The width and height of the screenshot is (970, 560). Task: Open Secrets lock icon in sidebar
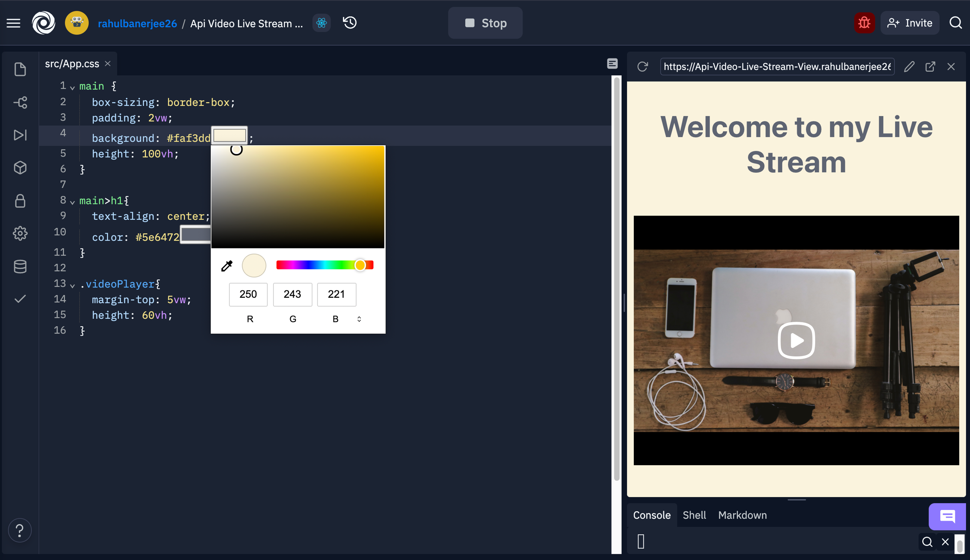point(20,201)
